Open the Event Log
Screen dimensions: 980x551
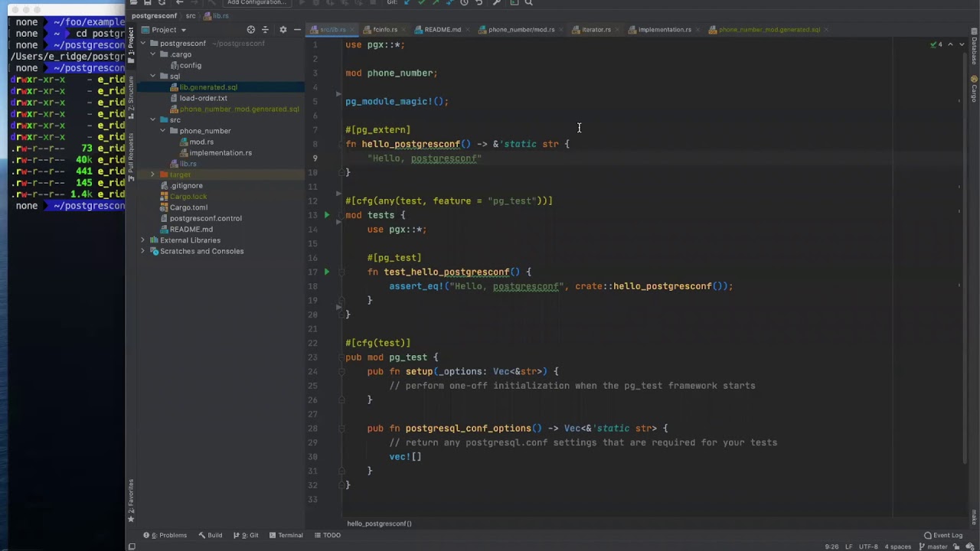943,536
